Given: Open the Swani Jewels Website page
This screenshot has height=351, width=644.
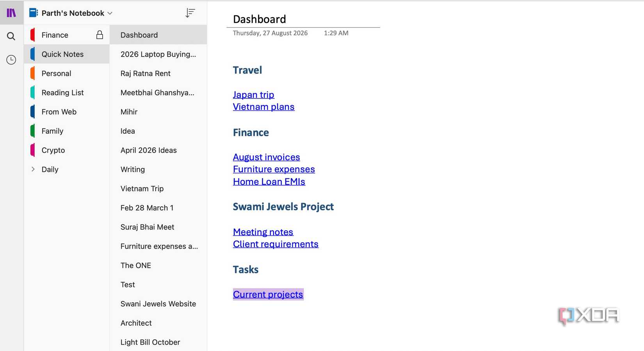Looking at the screenshot, I should point(158,304).
